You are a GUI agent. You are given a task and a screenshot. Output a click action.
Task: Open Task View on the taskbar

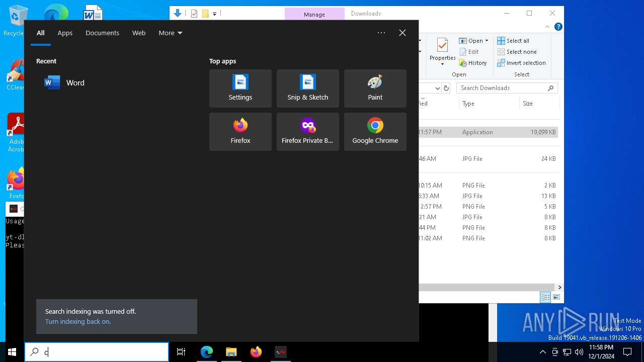[181, 352]
